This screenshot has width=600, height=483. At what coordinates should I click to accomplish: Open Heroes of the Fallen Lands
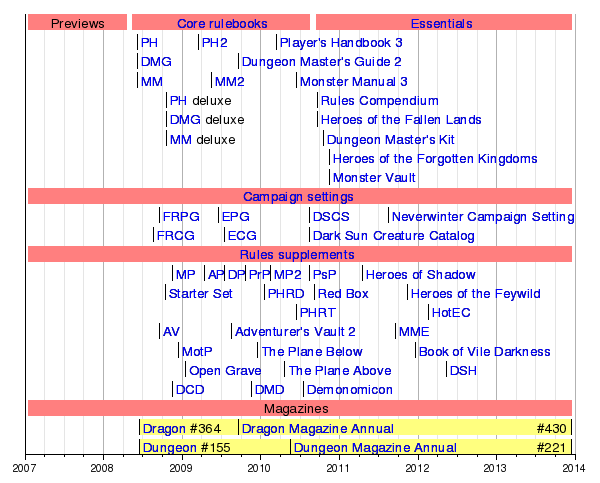pyautogui.click(x=401, y=120)
